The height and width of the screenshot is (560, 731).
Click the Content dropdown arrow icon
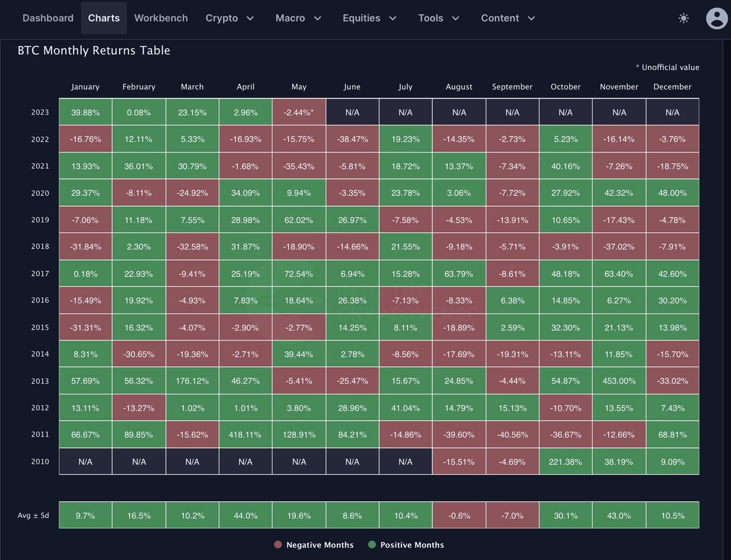click(531, 19)
